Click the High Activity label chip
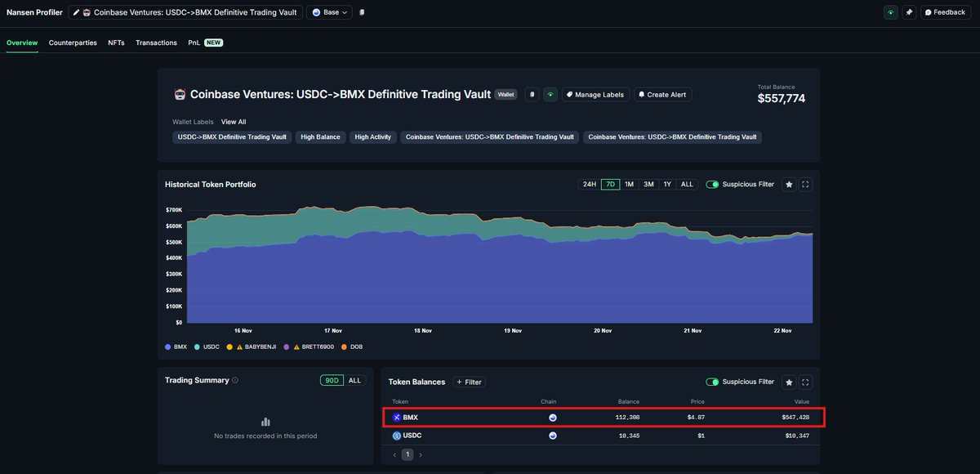This screenshot has height=474, width=980. click(372, 137)
